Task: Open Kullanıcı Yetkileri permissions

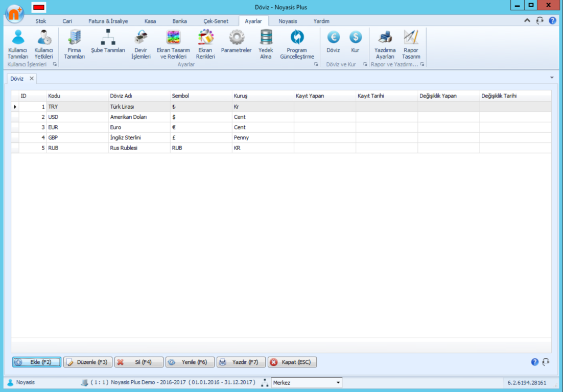Action: coord(43,44)
